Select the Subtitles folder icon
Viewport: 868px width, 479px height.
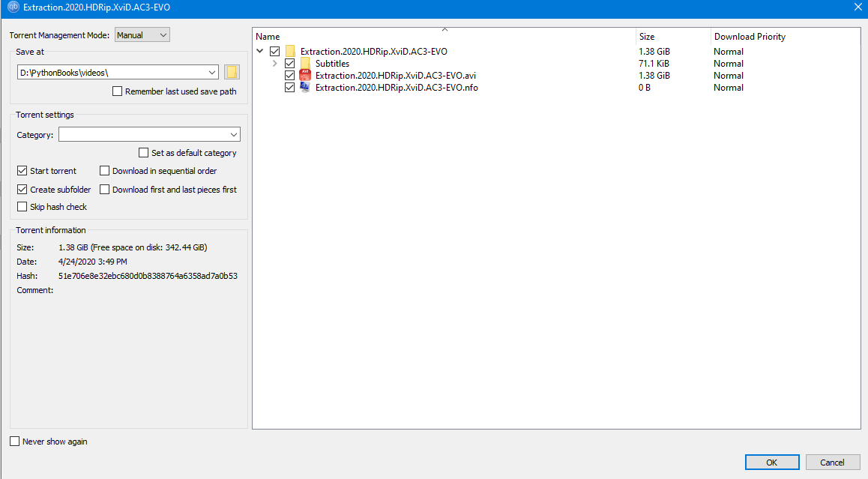[x=304, y=63]
